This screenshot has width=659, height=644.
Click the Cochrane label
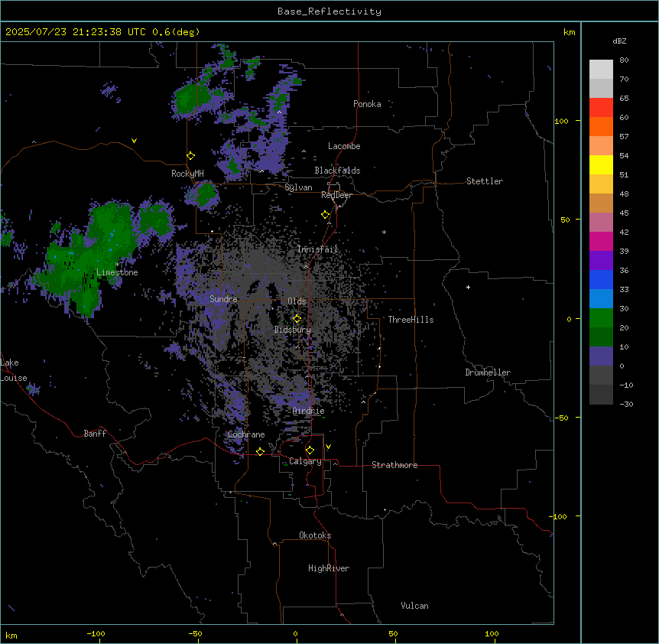246,434
